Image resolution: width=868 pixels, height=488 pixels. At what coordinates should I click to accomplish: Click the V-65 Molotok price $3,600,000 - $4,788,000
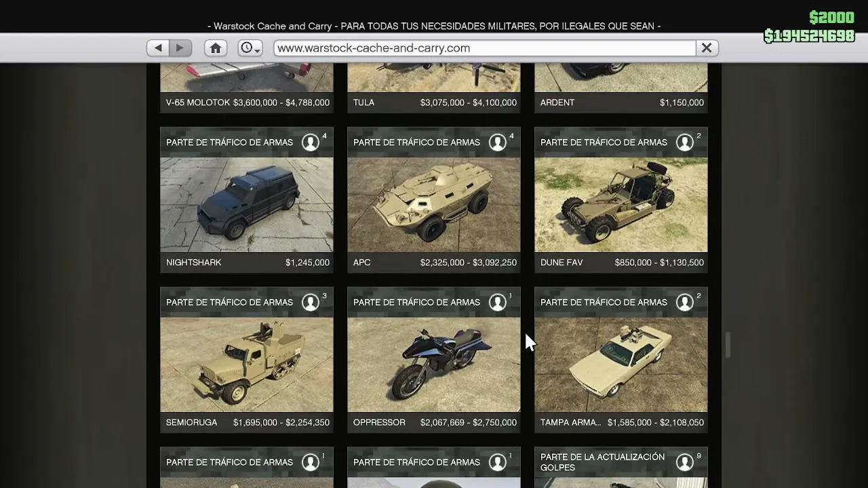[281, 102]
